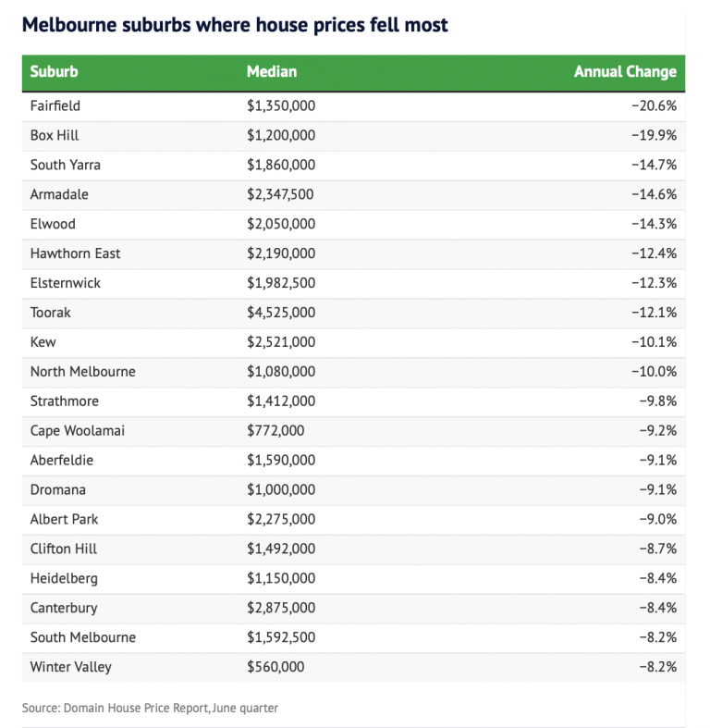The image size is (710, 728).
Task: Click Canterbury's median price $2,875,000
Action: tap(281, 609)
